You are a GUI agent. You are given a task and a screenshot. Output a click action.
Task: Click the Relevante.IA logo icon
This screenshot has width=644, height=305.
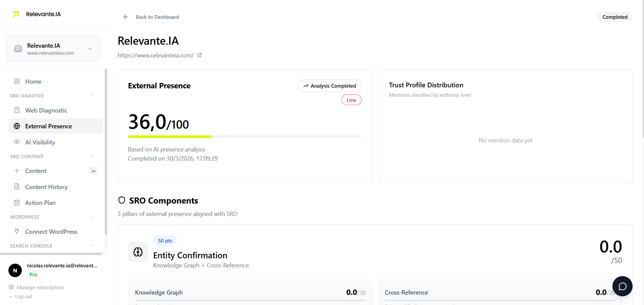pyautogui.click(x=15, y=14)
